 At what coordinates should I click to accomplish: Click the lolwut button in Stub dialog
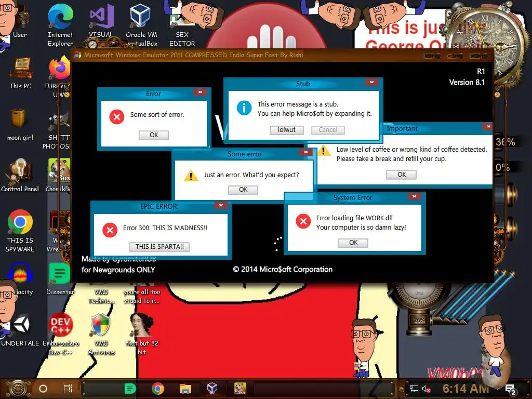click(287, 130)
